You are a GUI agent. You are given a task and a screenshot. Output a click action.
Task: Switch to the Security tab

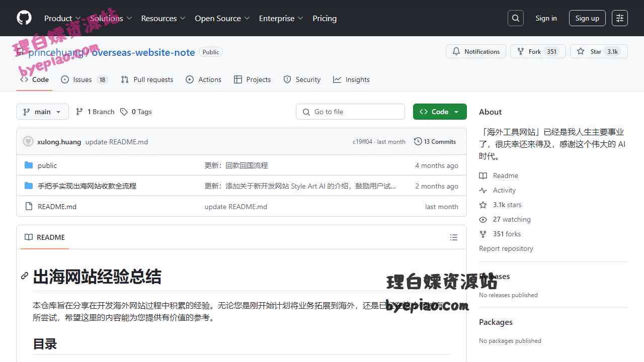click(302, 79)
